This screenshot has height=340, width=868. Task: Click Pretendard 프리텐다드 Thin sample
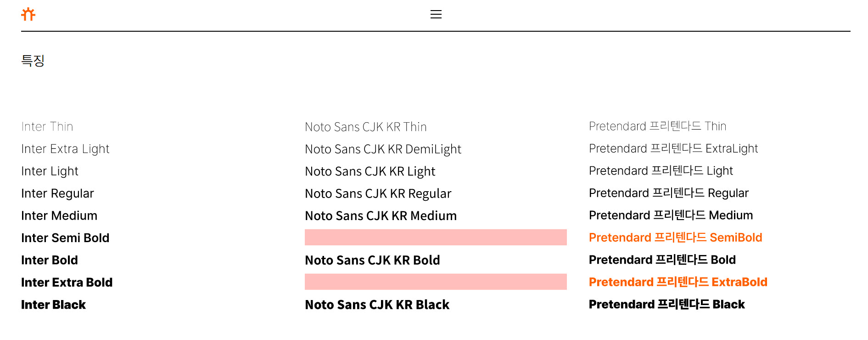point(657,126)
